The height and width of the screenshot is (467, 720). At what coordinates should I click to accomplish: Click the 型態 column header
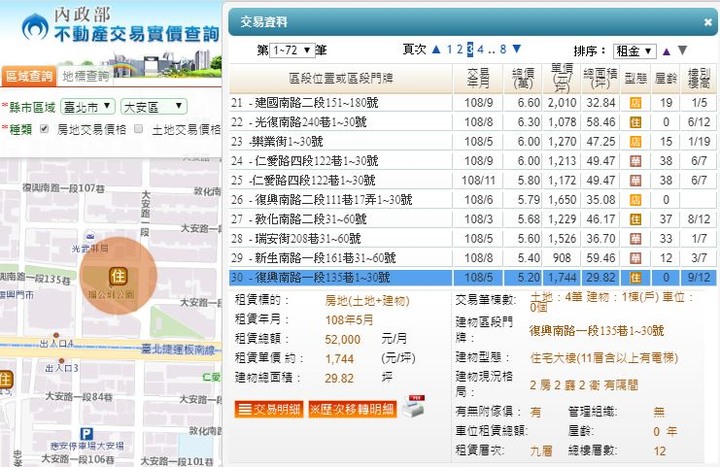click(x=636, y=79)
